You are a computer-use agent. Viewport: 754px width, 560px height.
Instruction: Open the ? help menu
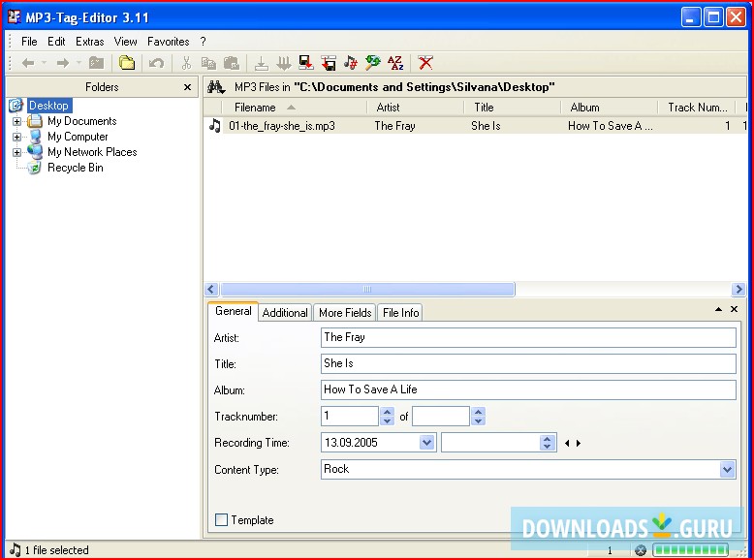pos(203,42)
